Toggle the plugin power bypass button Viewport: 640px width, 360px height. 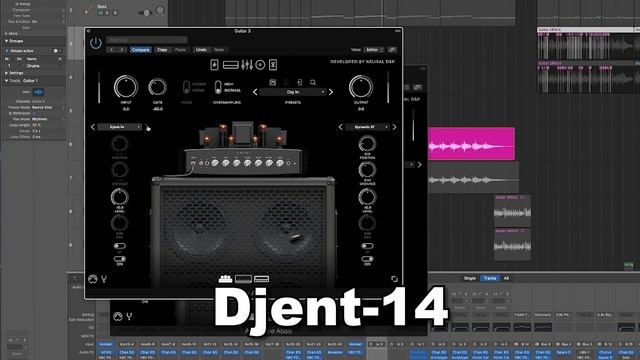[x=96, y=43]
